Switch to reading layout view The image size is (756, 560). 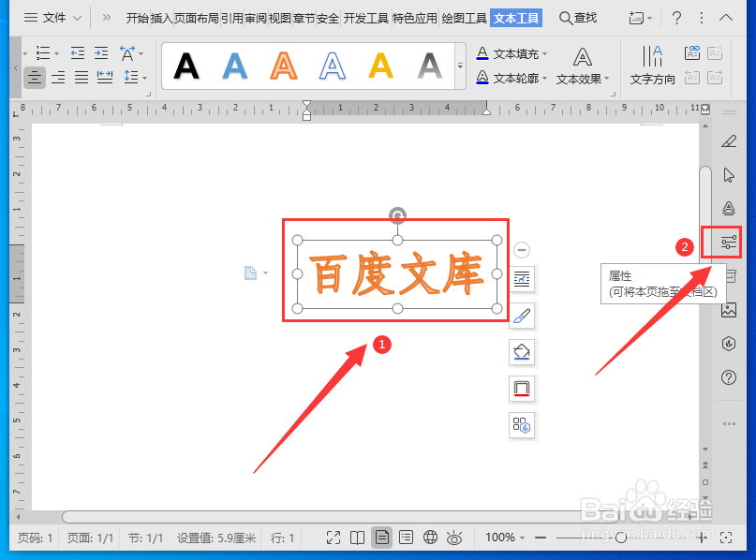coord(357,538)
